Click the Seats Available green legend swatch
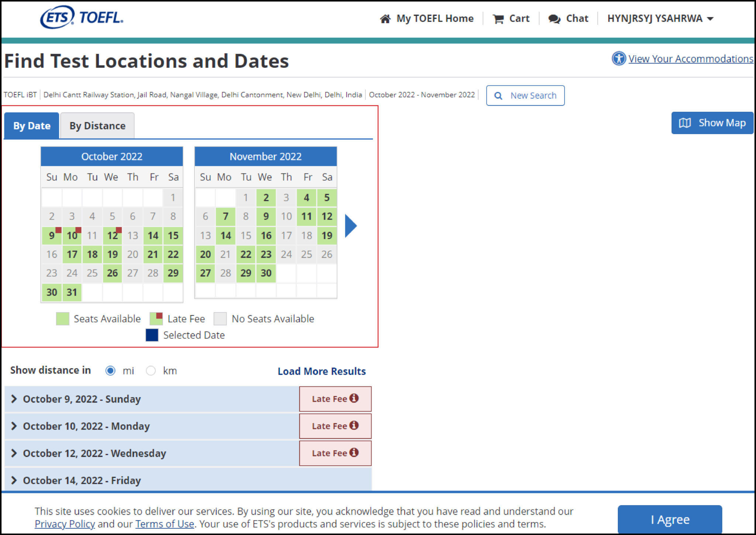 62,318
